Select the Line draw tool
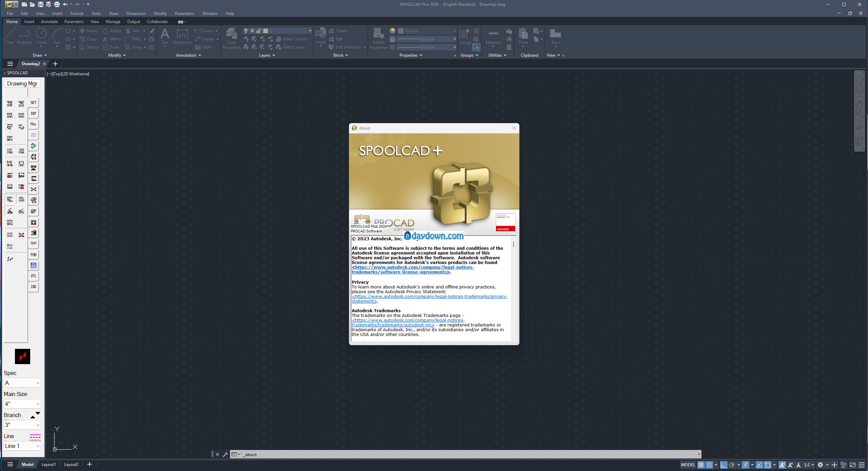868x471 pixels. (9, 36)
